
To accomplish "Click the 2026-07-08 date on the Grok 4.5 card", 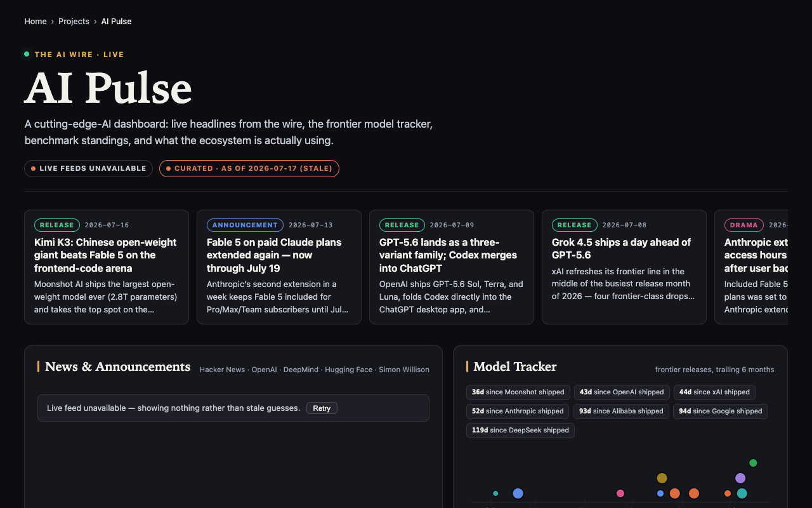I will [624, 225].
